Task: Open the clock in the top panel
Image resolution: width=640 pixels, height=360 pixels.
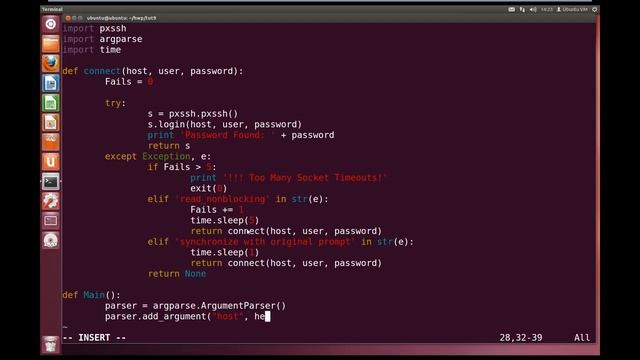Action: coord(547,9)
